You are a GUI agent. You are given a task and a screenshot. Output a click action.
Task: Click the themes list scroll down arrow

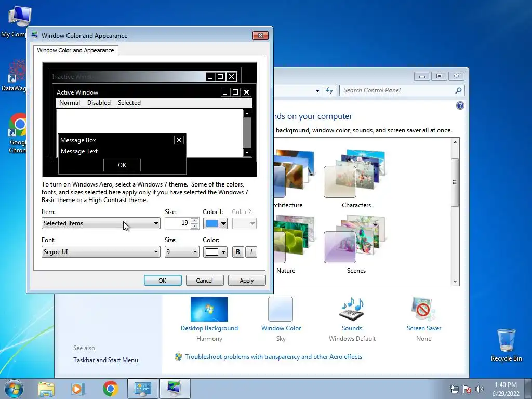click(x=455, y=281)
